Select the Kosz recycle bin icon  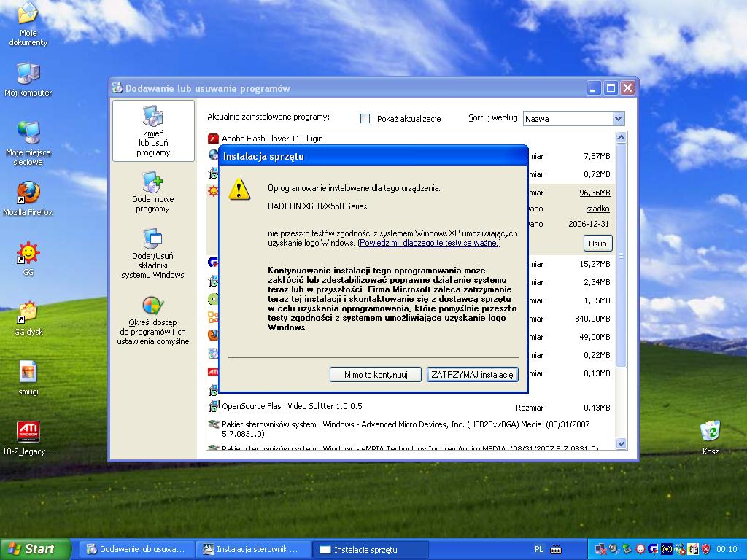(711, 438)
